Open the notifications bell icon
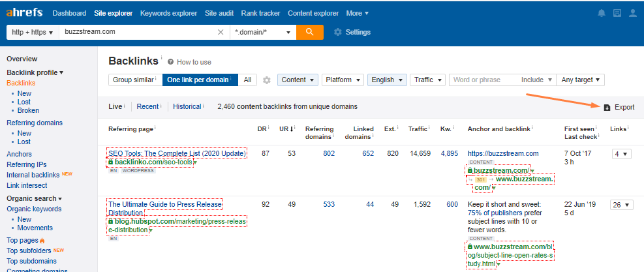This screenshot has width=644, height=272. [x=602, y=13]
